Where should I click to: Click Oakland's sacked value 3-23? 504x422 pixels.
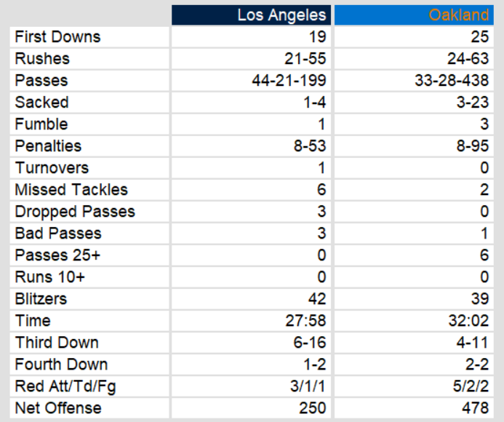pyautogui.click(x=472, y=103)
